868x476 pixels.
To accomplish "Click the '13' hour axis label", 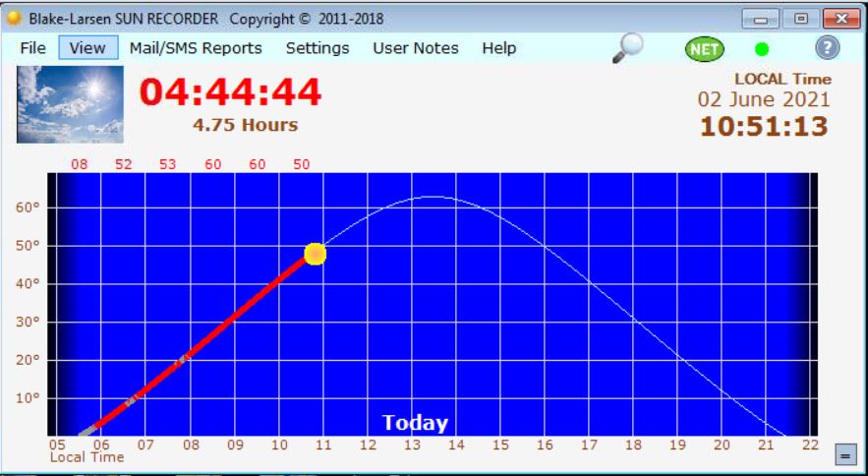I will point(411,445).
